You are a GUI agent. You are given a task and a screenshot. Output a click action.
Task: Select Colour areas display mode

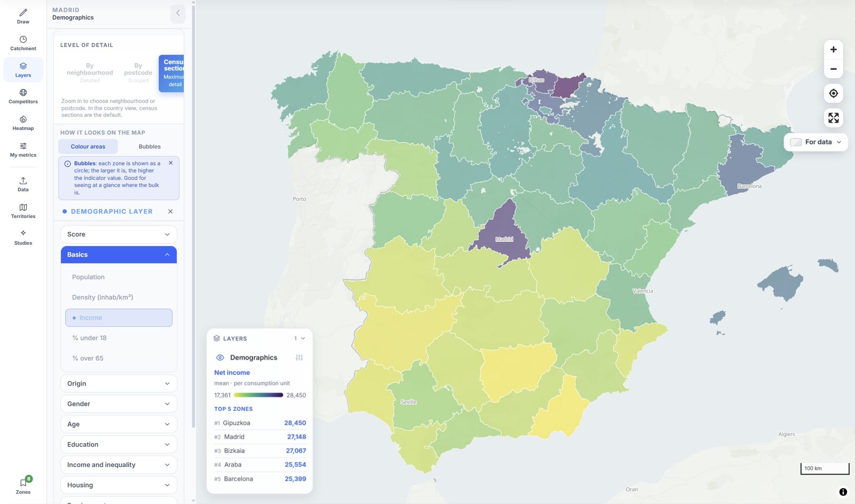[88, 146]
